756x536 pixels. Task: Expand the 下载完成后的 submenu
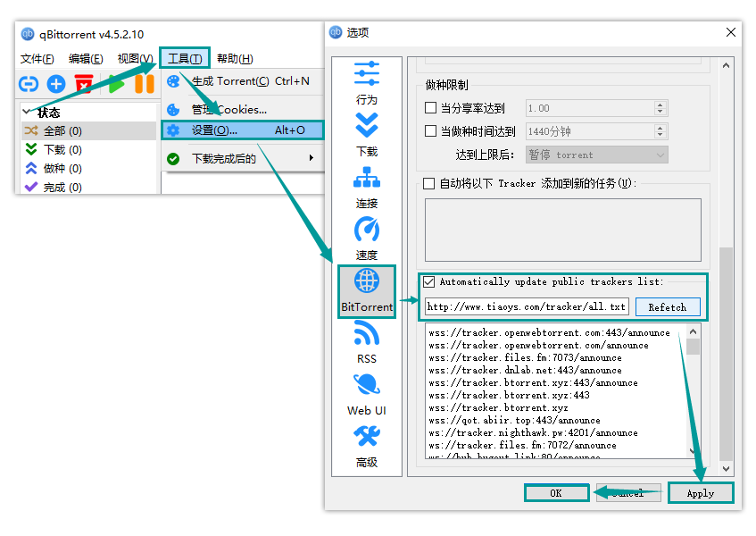tap(243, 158)
